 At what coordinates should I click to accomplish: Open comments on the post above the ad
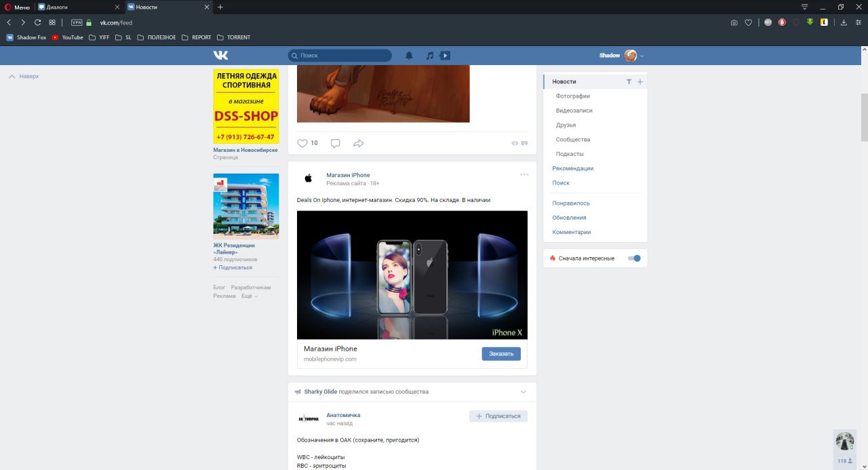tap(335, 143)
